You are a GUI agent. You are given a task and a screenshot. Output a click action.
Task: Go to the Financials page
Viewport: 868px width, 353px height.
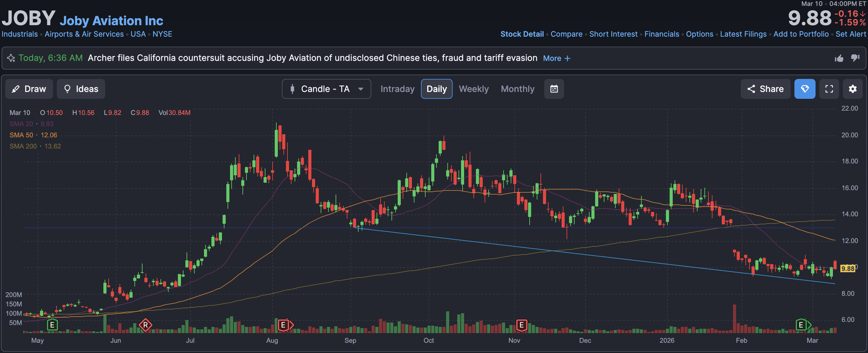click(662, 34)
